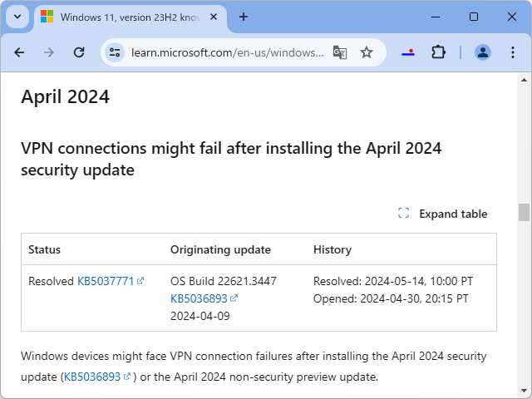Open a new browser tab
This screenshot has width=532, height=399.
[244, 17]
